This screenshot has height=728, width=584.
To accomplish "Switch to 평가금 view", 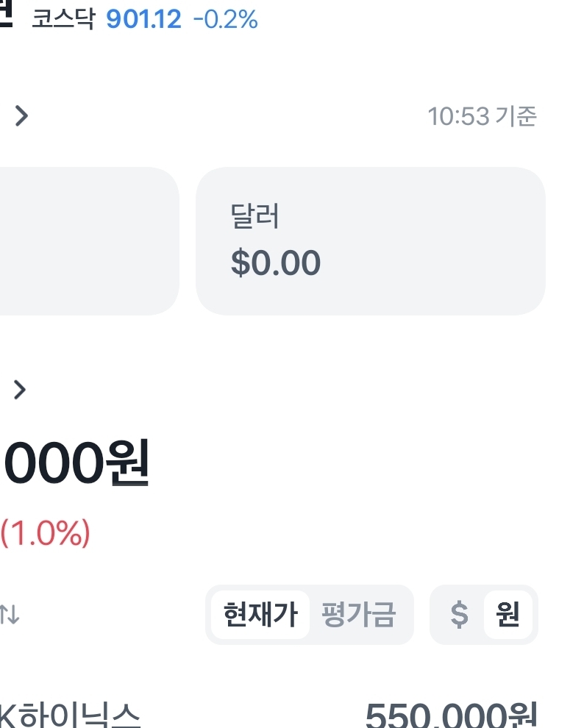I will (359, 615).
